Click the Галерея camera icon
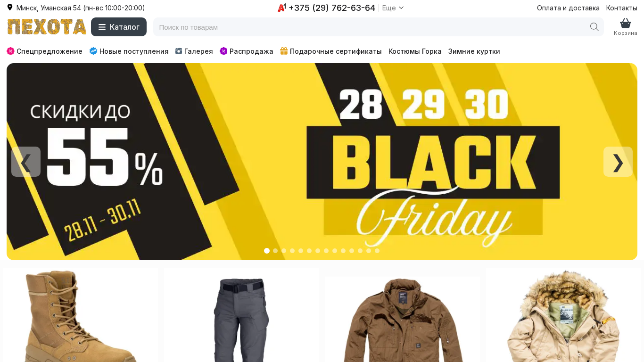Image resolution: width=644 pixels, height=362 pixels. pos(179,51)
